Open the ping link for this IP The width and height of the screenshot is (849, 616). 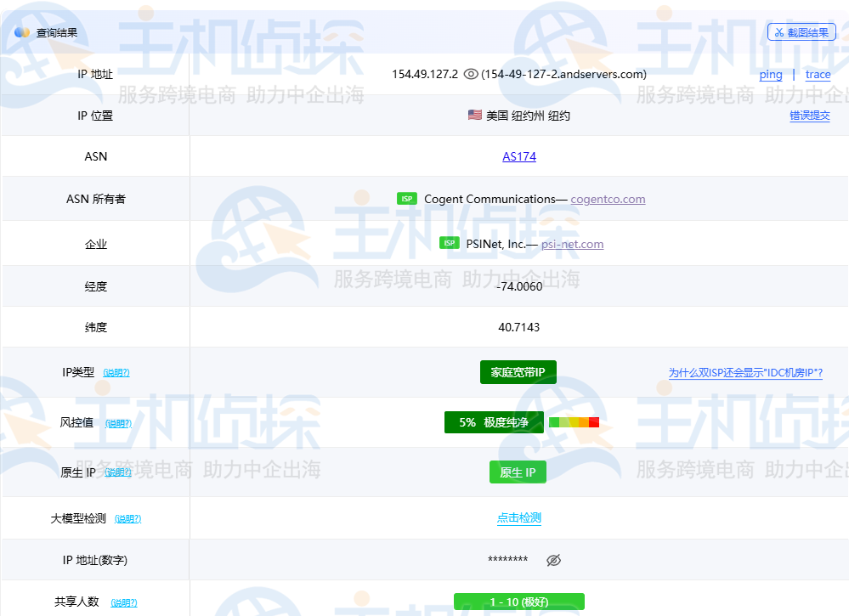click(x=770, y=75)
